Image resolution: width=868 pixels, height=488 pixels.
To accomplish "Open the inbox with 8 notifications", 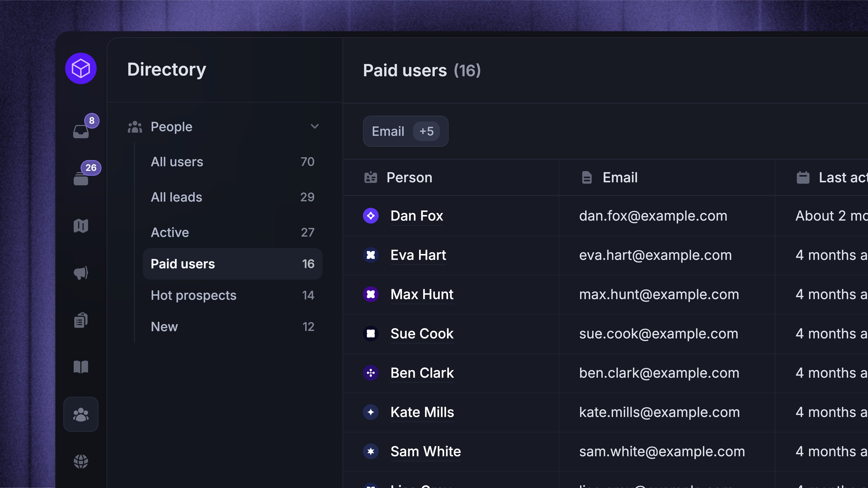I will pyautogui.click(x=81, y=131).
